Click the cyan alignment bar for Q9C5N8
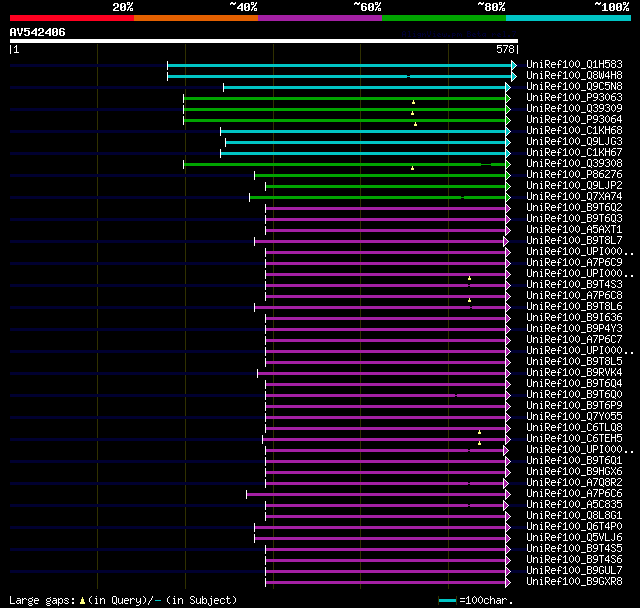The height and width of the screenshot is (608, 640). [x=364, y=87]
